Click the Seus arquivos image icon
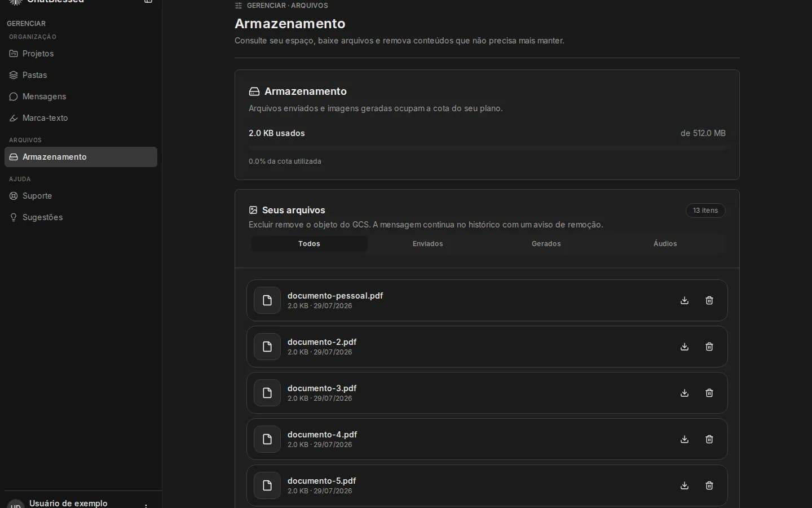This screenshot has height=508, width=812. [253, 210]
